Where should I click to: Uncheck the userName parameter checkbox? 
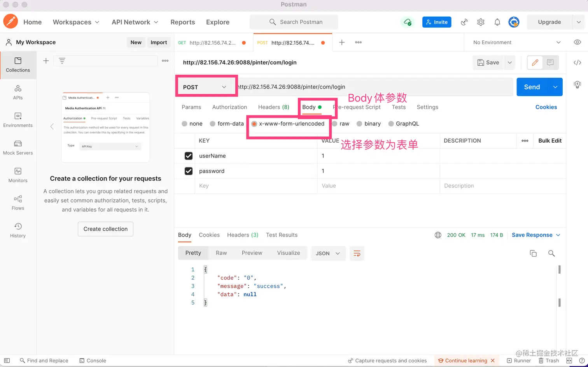pyautogui.click(x=189, y=156)
